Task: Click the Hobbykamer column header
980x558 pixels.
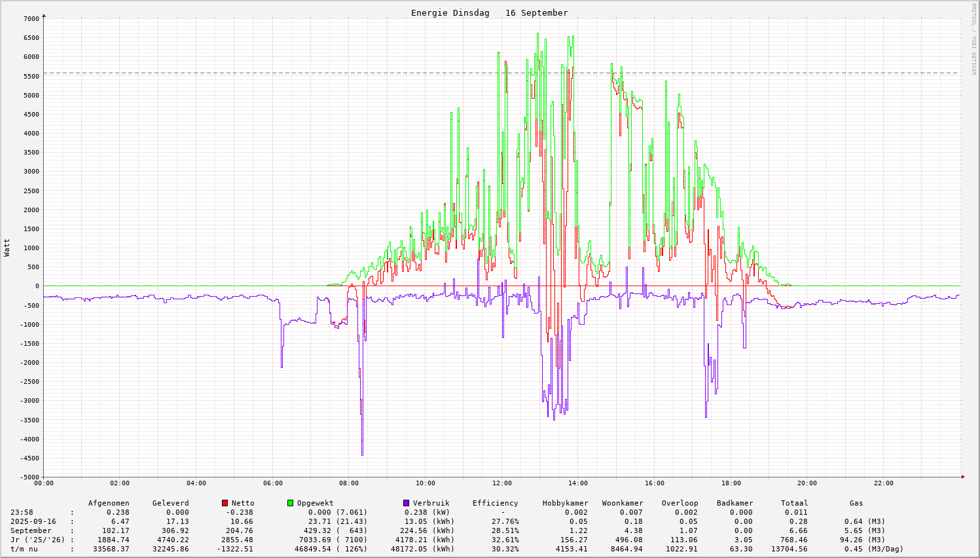Action: point(565,503)
